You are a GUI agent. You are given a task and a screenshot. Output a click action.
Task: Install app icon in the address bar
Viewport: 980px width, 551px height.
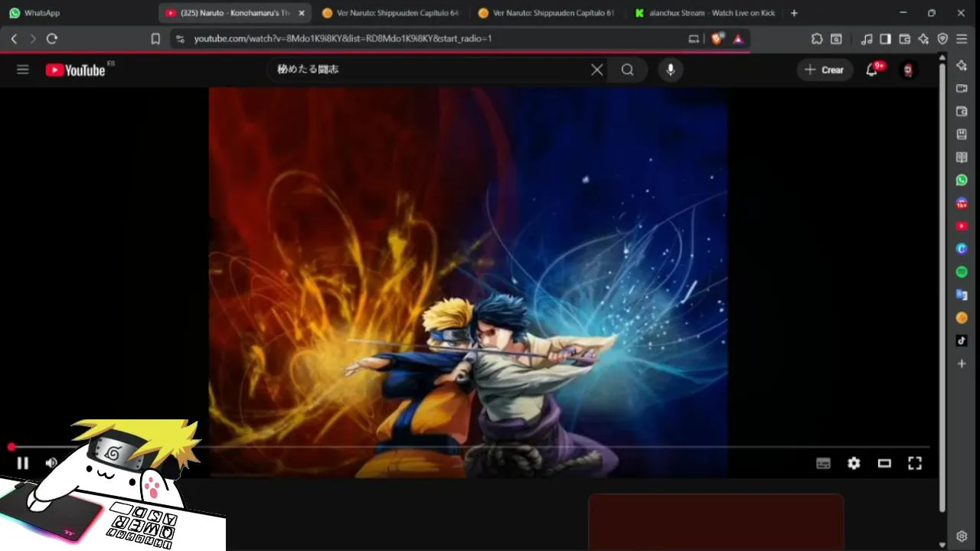(x=694, y=38)
